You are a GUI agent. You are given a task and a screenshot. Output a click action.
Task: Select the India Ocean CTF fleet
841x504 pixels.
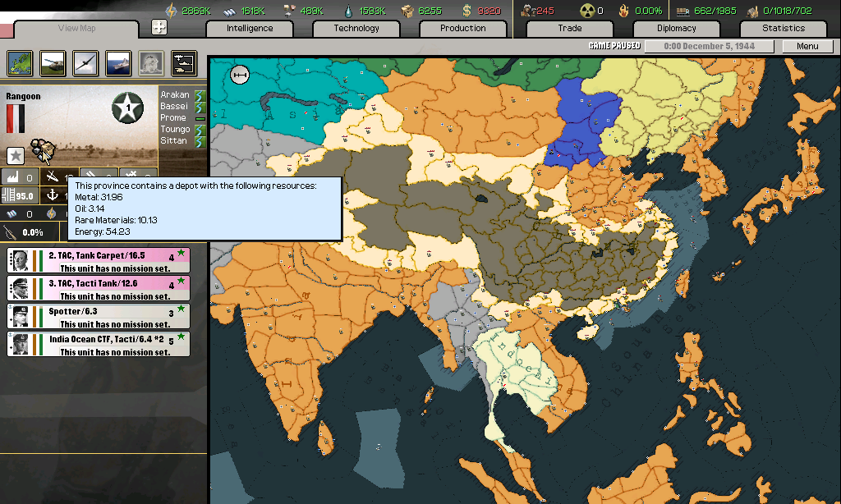[x=98, y=343]
